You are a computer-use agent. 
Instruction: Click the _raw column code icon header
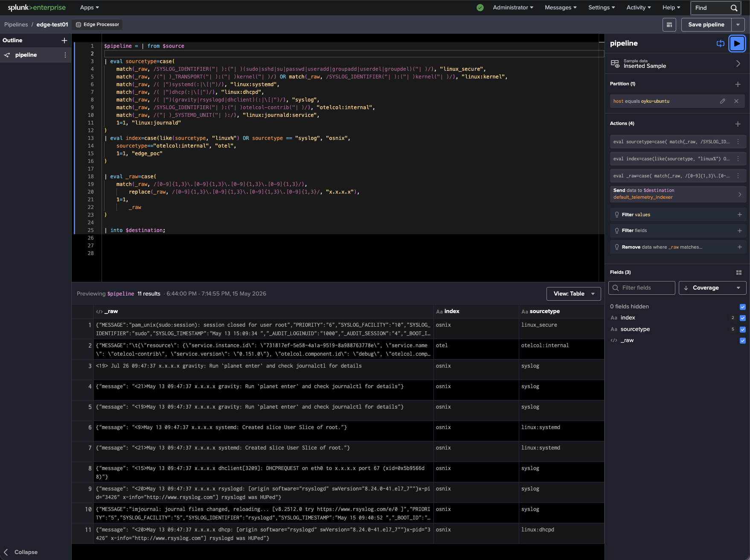(x=99, y=312)
